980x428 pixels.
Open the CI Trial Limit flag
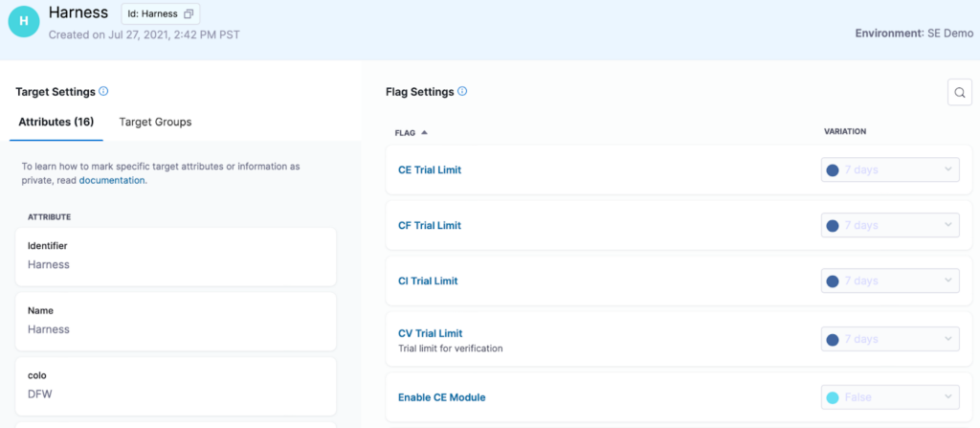pyautogui.click(x=428, y=281)
